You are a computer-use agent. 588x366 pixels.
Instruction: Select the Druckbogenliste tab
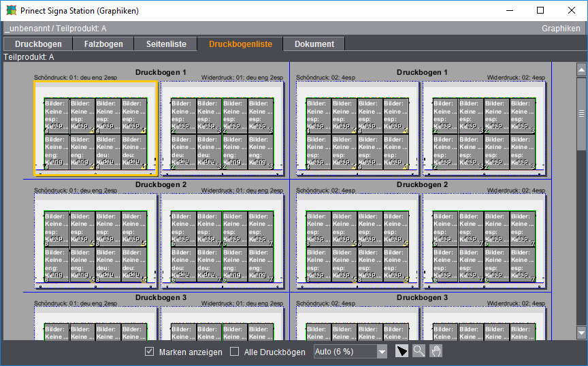[x=240, y=44]
